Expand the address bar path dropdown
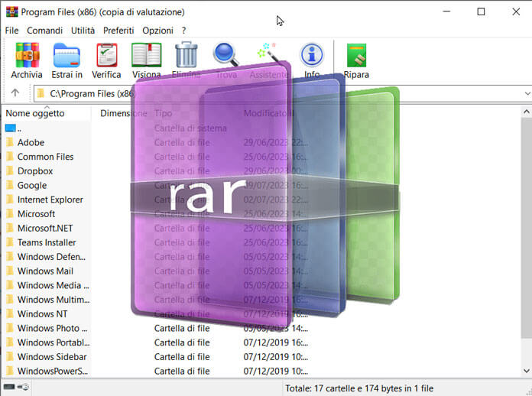 (x=527, y=93)
